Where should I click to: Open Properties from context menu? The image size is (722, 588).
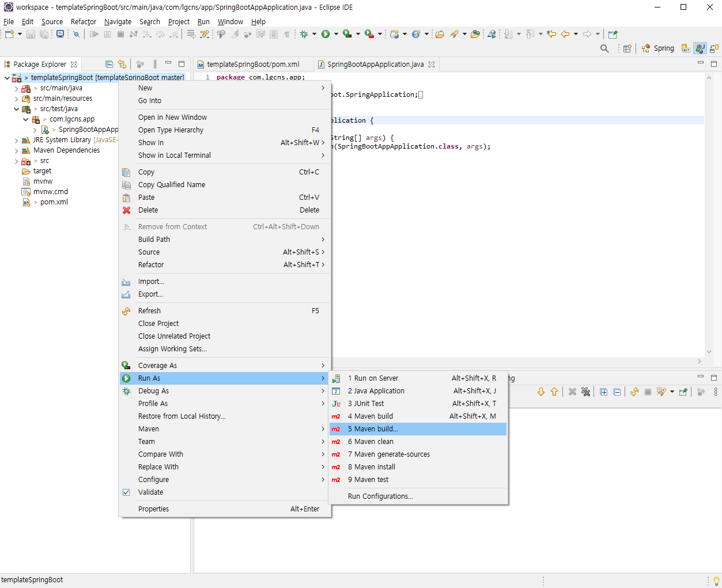[225, 509]
